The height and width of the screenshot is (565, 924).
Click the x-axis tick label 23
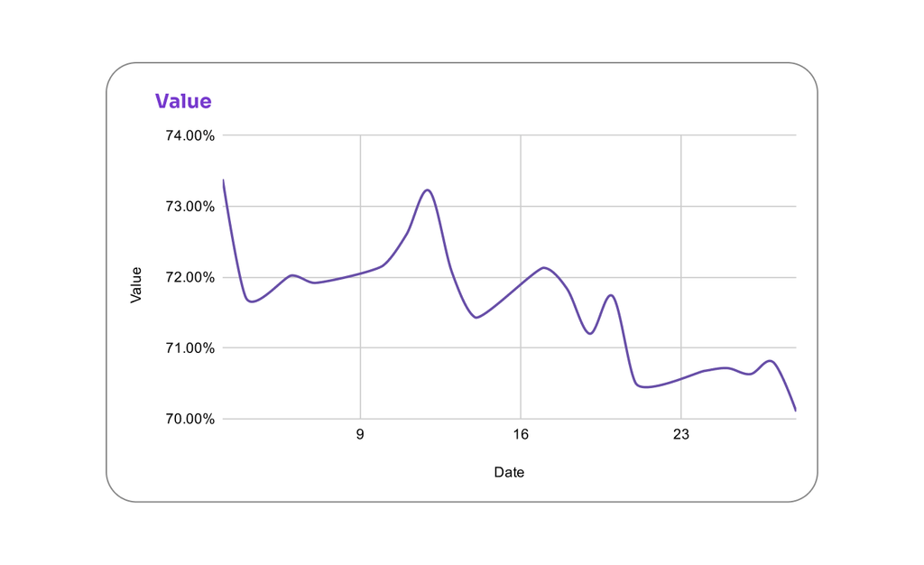pyautogui.click(x=680, y=435)
